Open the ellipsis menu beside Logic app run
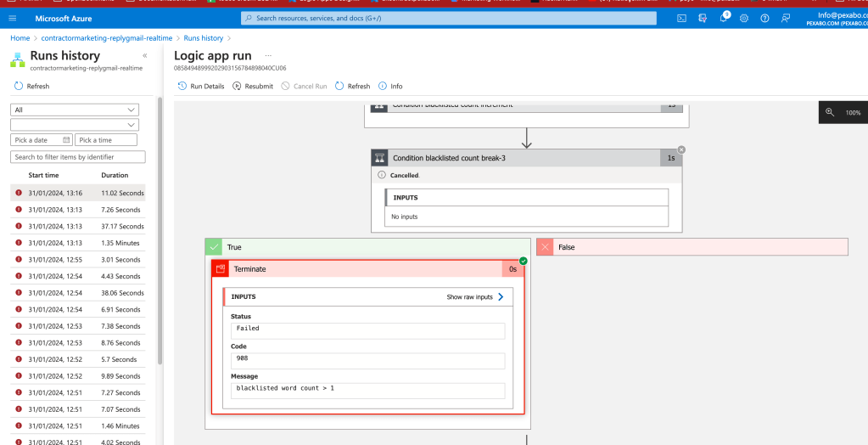The image size is (868, 445). pos(268,55)
